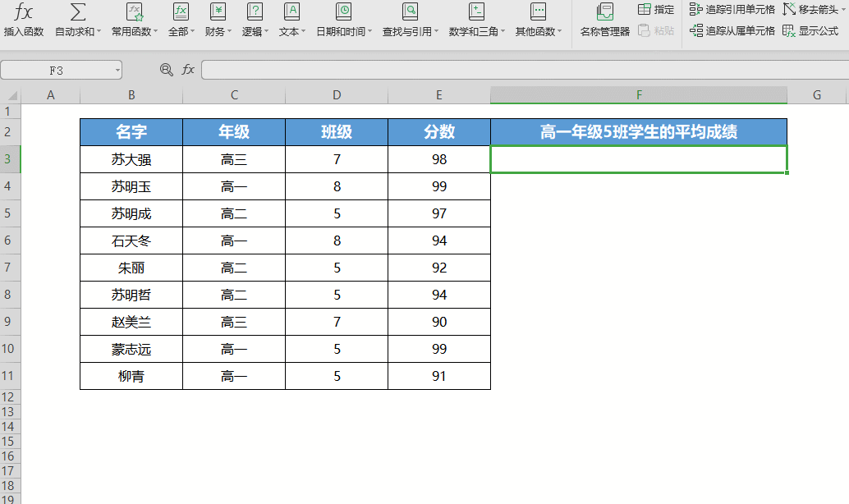Open the Common Functions (常用函数) icon
This screenshot has height=504, width=849.
coord(135,12)
